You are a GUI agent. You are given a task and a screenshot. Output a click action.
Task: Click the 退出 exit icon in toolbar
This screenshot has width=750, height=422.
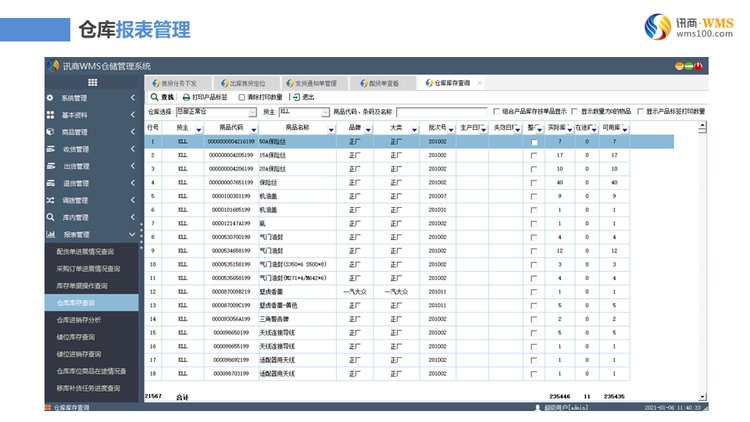[x=297, y=97]
